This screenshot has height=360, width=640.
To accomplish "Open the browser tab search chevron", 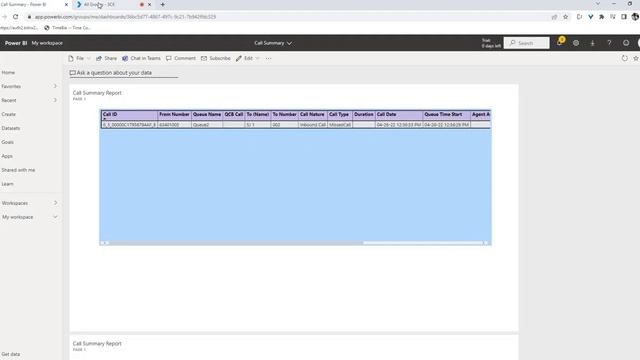I will pyautogui.click(x=598, y=4).
